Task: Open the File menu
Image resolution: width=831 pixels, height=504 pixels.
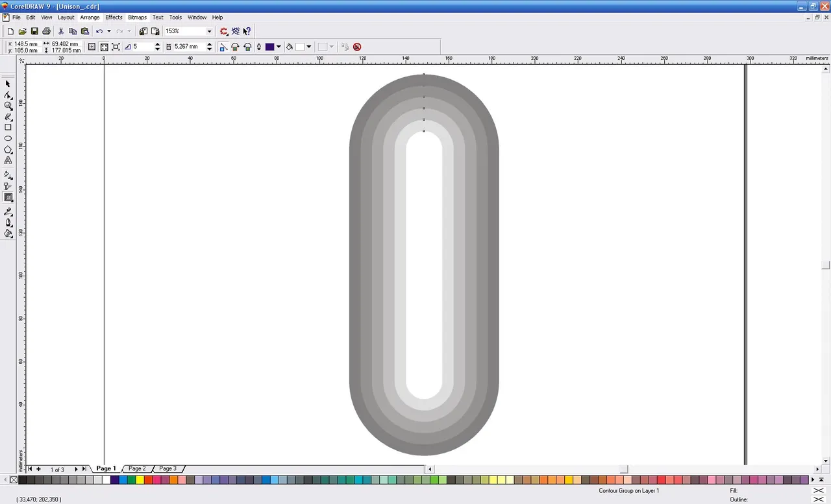Action: point(16,18)
